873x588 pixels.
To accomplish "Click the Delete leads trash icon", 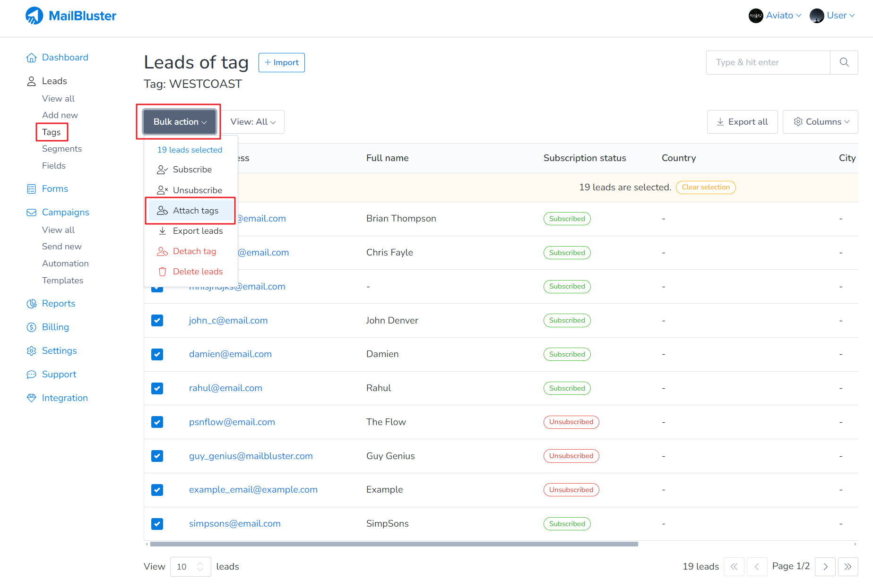I will point(162,272).
